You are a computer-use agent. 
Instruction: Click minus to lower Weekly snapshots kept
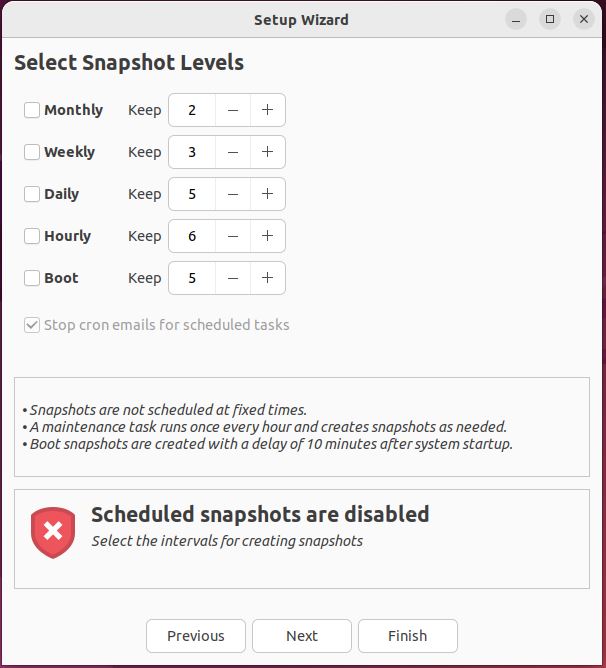pos(233,152)
